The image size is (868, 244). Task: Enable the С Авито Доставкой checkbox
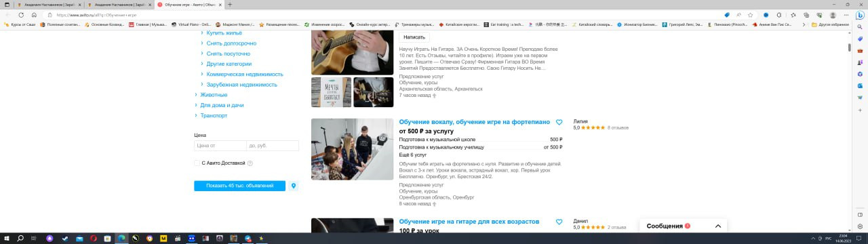197,163
